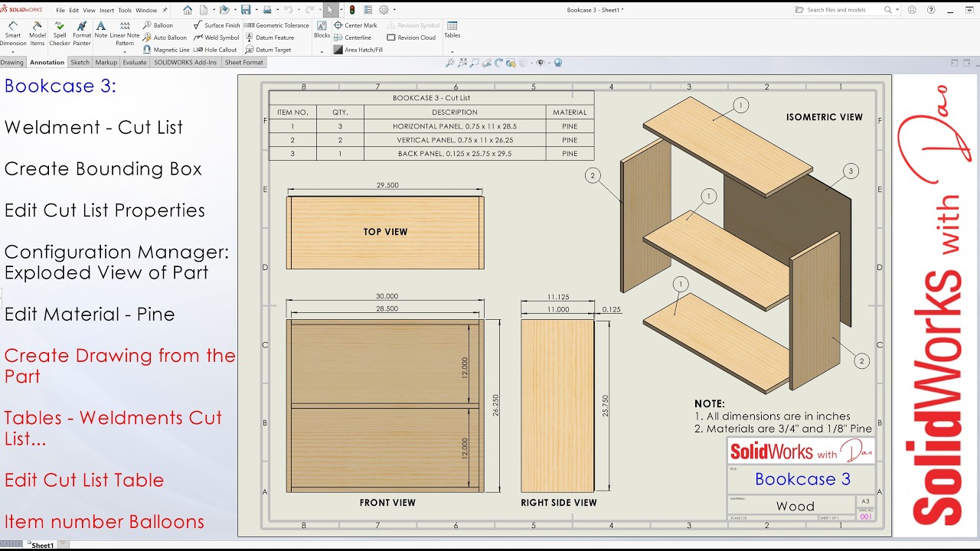Open the Insert menu
Viewport: 980px width, 551px height.
click(106, 11)
